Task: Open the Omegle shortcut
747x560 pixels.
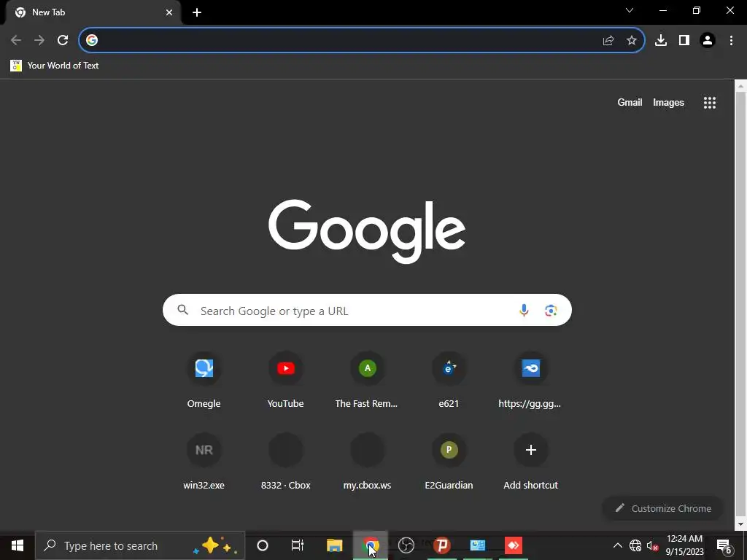Action: pyautogui.click(x=204, y=381)
